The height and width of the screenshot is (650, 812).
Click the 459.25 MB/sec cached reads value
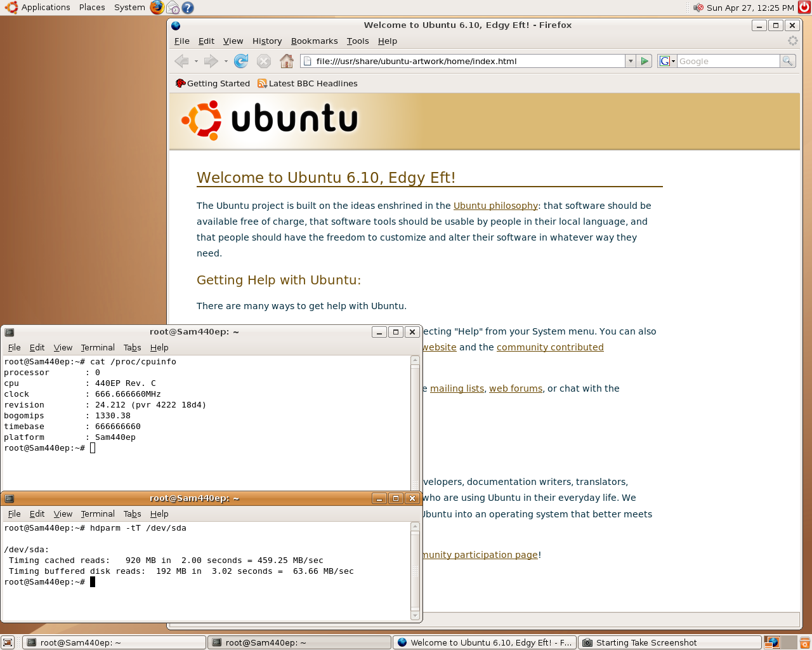click(x=291, y=560)
